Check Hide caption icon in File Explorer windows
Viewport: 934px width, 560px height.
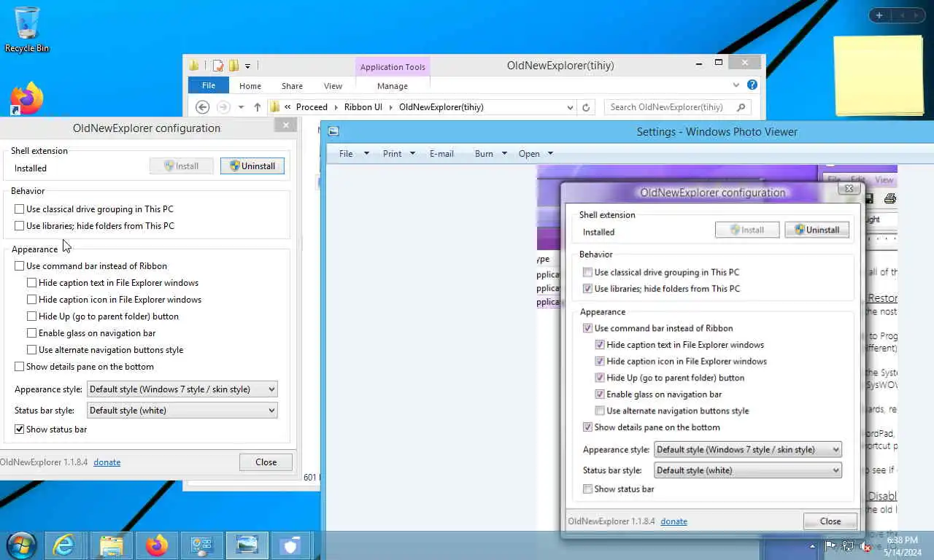[32, 300]
